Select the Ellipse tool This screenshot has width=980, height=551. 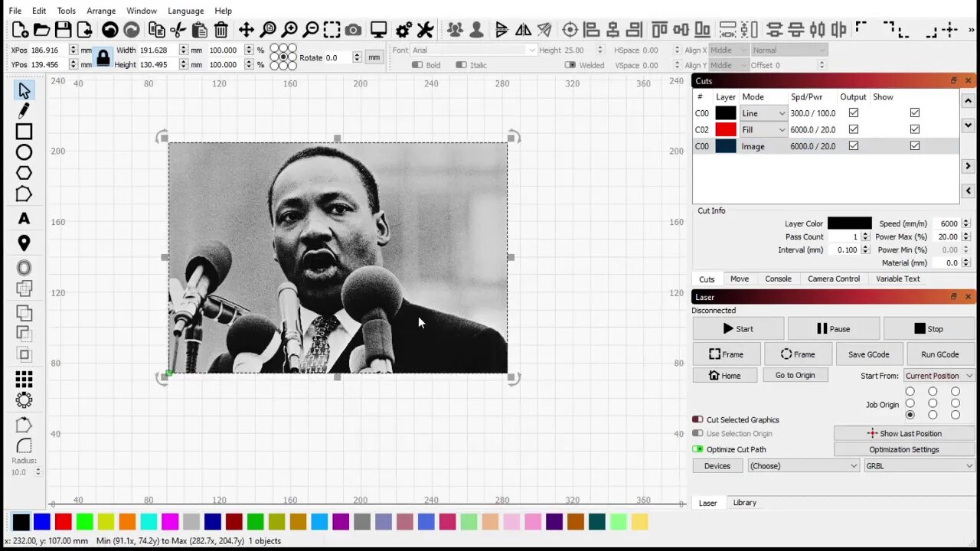(24, 152)
